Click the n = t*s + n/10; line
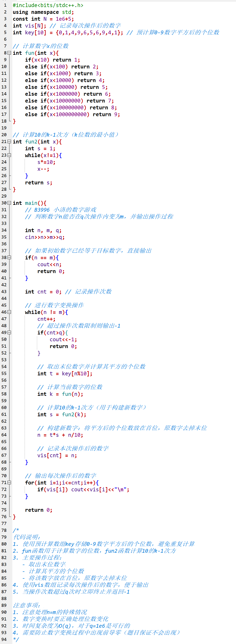 (x=60, y=435)
